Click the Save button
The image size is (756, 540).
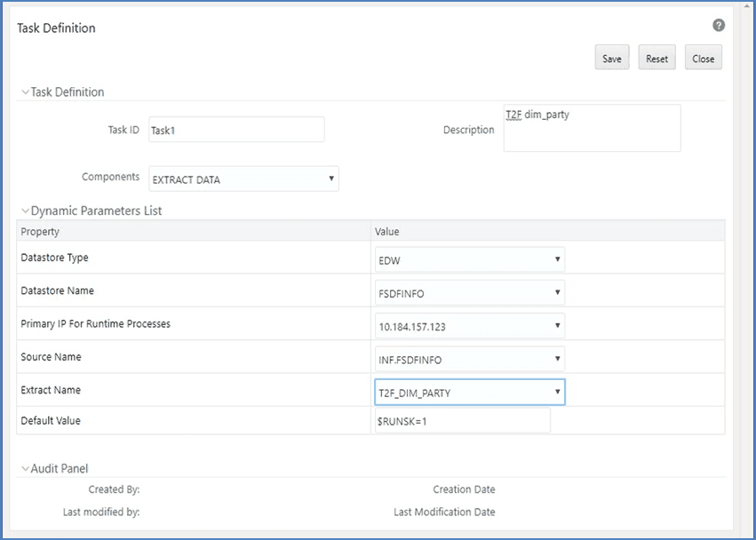pos(611,58)
